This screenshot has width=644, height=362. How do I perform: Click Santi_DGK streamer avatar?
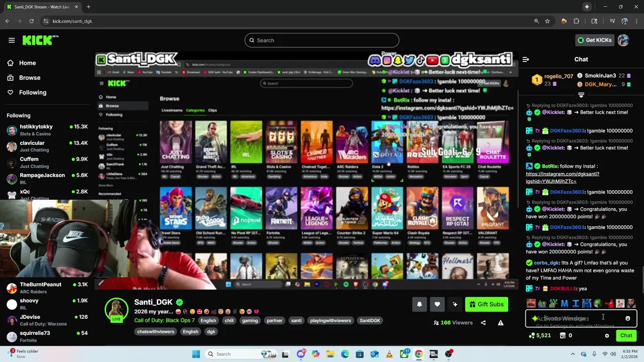(116, 309)
